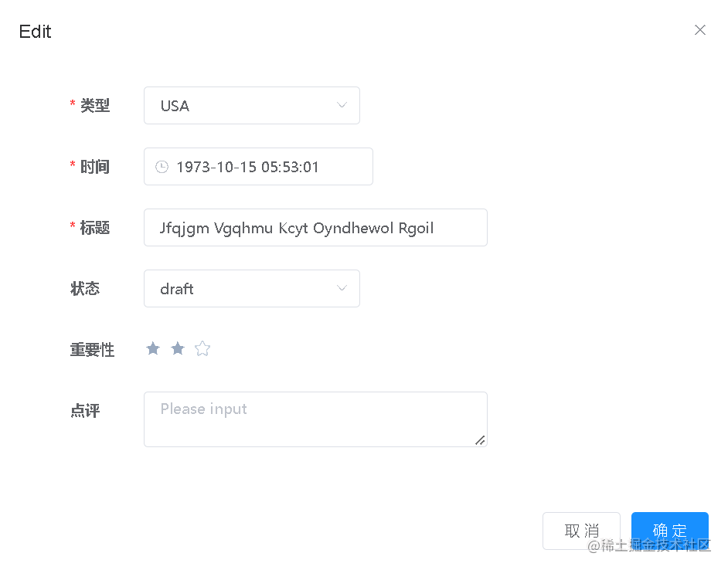This screenshot has height=570, width=728.
Task: Click the resize handle of the 点评 textarea
Action: [480, 439]
